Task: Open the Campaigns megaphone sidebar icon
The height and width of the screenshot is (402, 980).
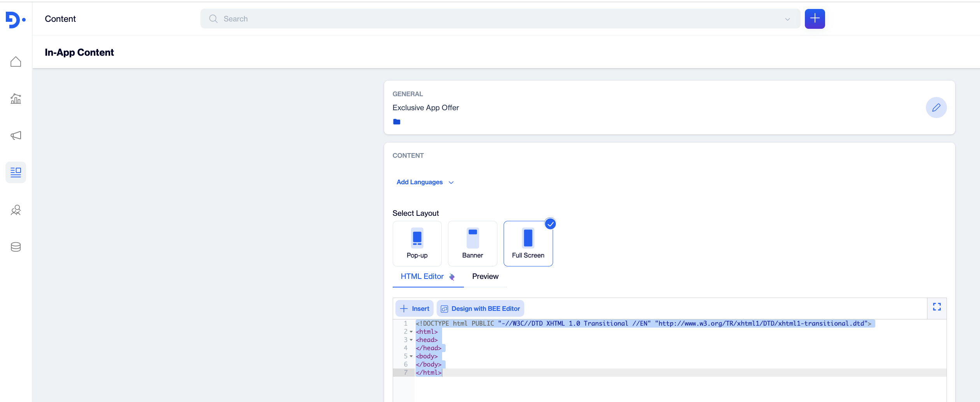Action: [x=16, y=136]
